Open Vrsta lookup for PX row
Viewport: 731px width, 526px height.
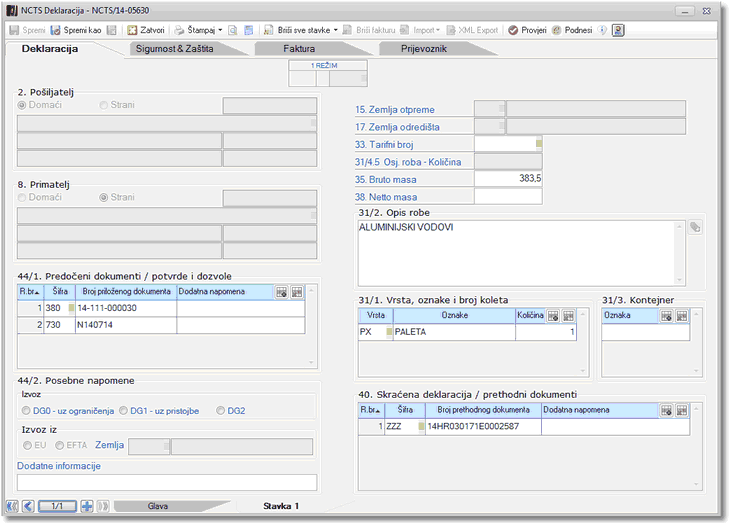[x=389, y=332]
